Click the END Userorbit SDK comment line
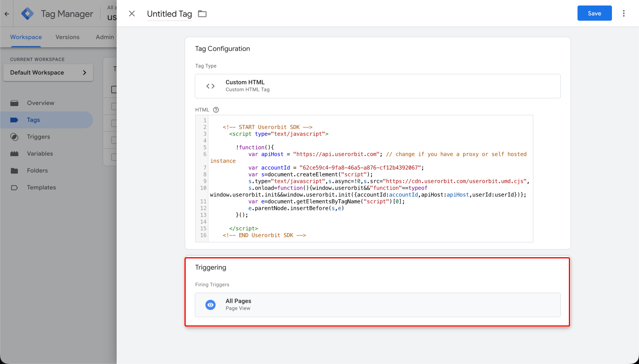This screenshot has width=639, height=364. click(x=265, y=235)
